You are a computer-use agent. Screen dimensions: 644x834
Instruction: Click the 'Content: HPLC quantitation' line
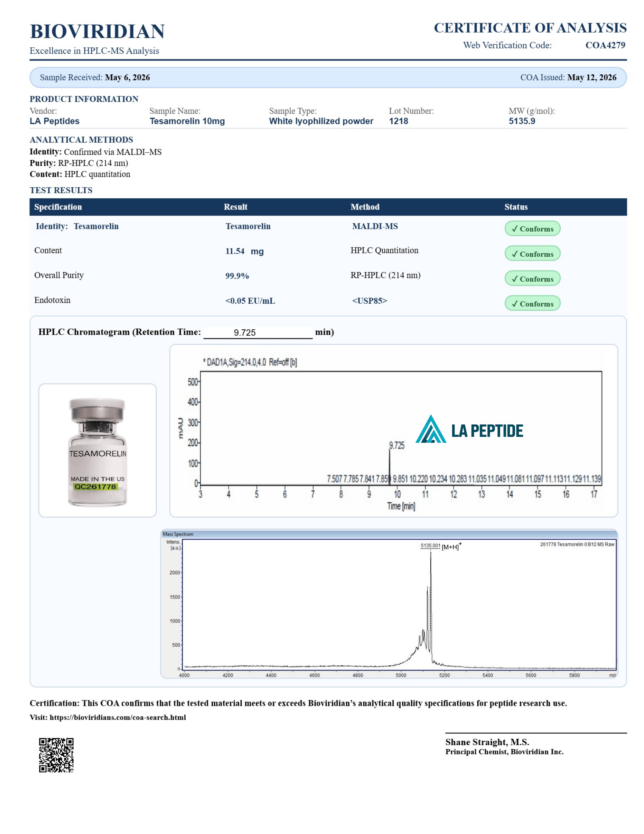click(x=80, y=174)
